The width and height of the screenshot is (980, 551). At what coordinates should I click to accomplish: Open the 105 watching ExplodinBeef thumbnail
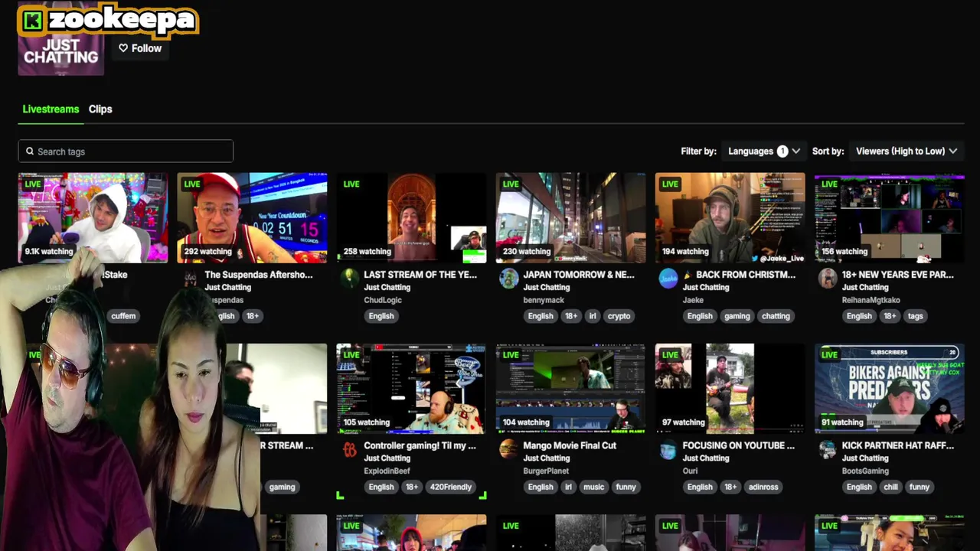click(x=411, y=389)
